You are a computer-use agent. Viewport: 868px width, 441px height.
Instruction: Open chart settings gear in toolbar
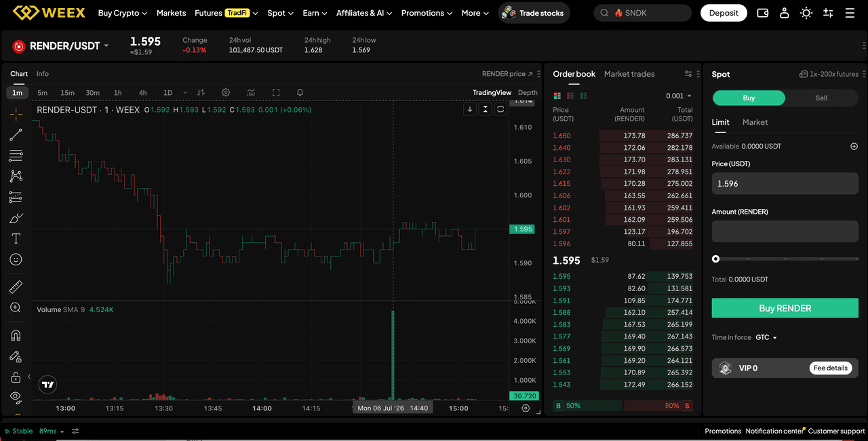click(226, 92)
